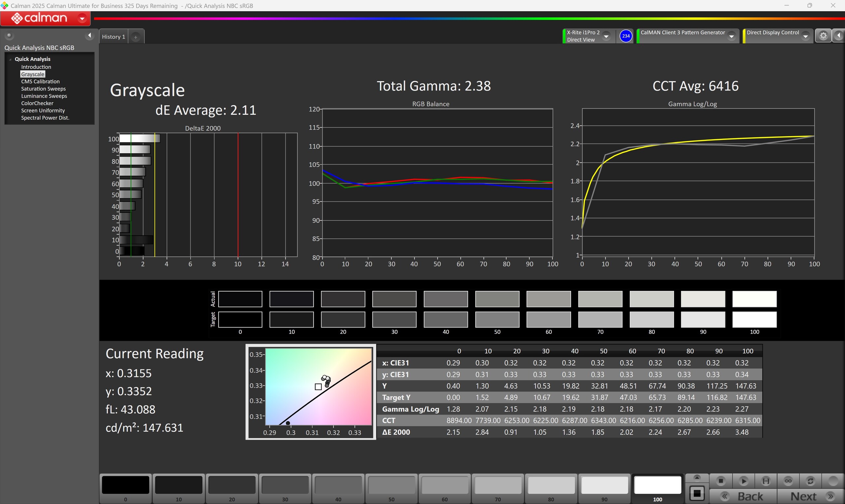Select Saturation Sweeps in the workflow list
Image resolution: width=845 pixels, height=504 pixels.
point(43,89)
